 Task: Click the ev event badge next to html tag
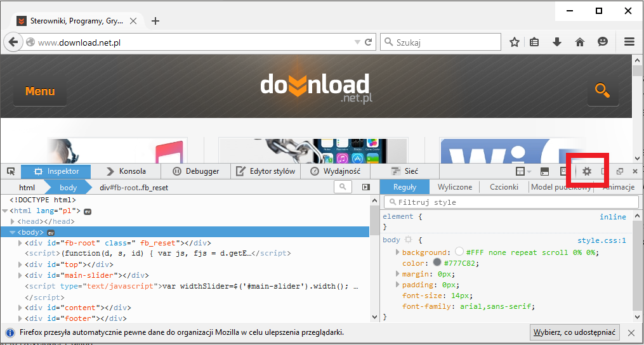87,212
